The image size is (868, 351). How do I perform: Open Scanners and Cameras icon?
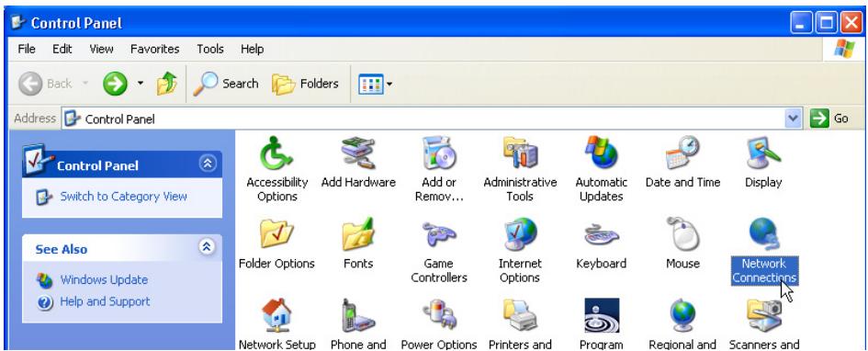tap(763, 315)
